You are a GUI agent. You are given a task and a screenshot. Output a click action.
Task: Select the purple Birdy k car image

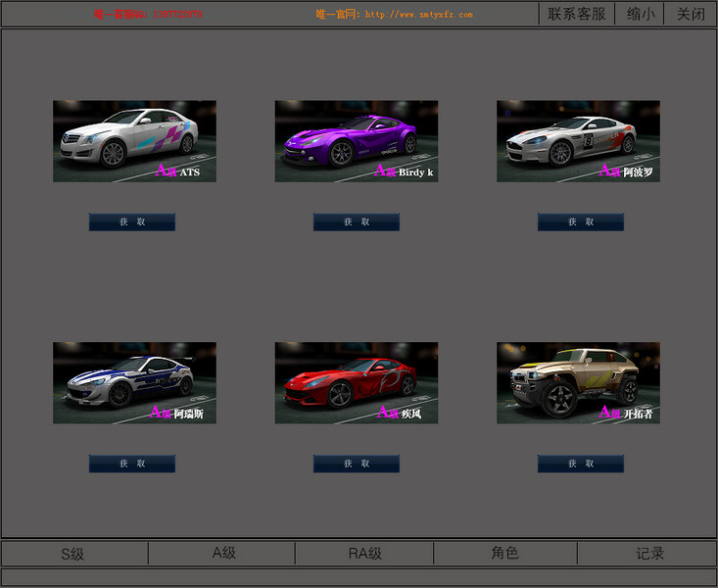[x=356, y=141]
